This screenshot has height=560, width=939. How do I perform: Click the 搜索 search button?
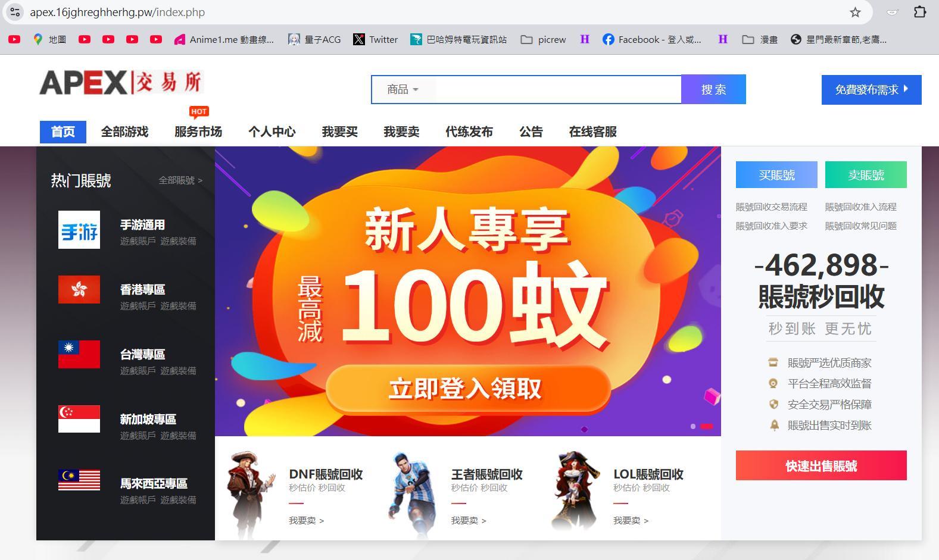713,89
